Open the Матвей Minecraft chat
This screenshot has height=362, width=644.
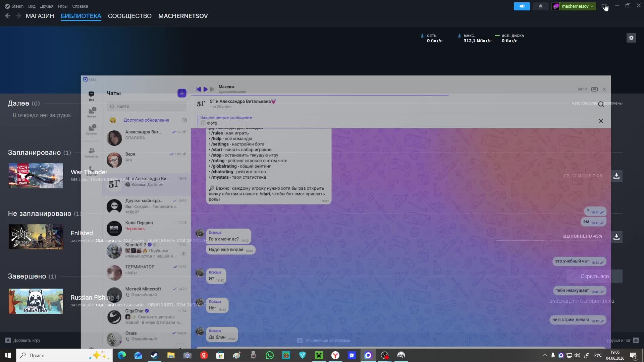click(x=147, y=295)
